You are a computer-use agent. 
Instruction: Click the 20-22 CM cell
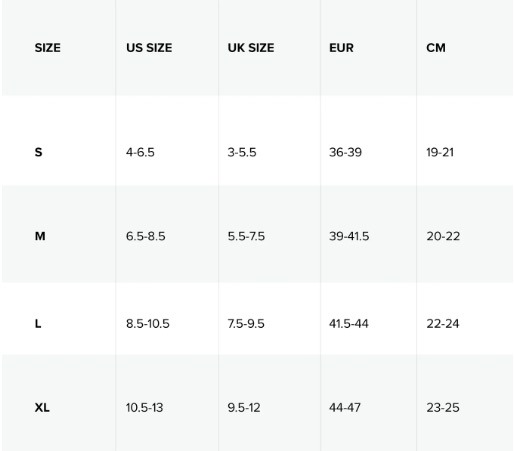click(443, 236)
